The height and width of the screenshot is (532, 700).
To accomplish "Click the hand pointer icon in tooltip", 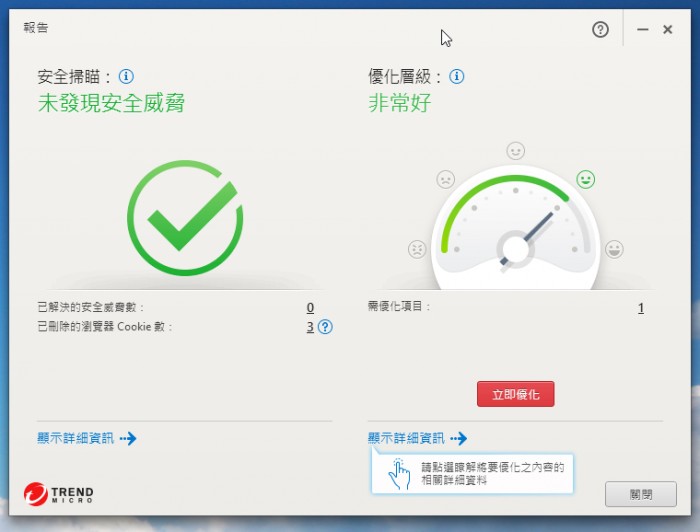I will tap(399, 474).
